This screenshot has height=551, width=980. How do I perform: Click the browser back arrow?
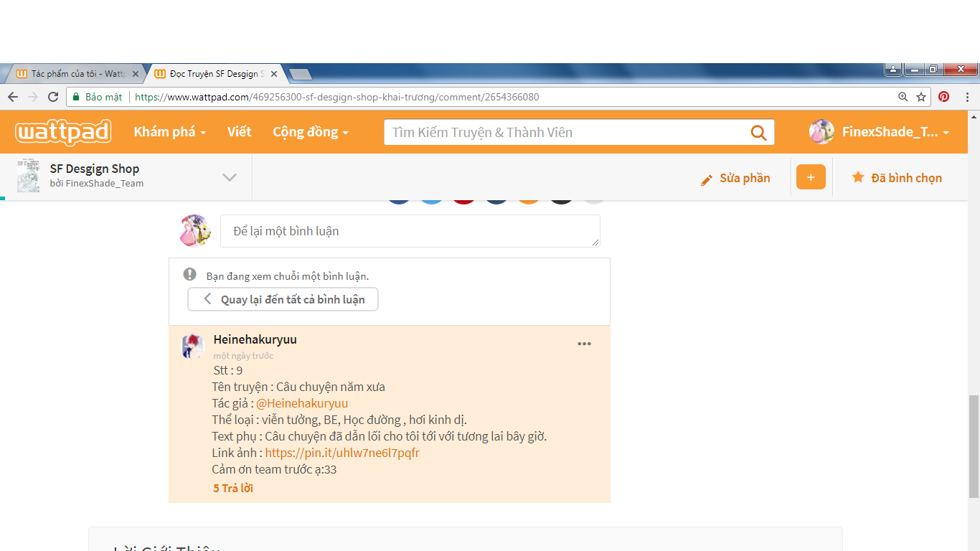click(13, 97)
